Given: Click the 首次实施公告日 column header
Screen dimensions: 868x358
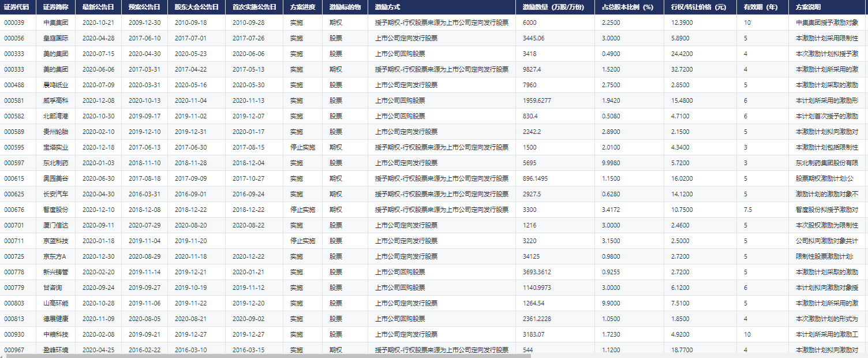Looking at the screenshot, I should click(255, 7).
